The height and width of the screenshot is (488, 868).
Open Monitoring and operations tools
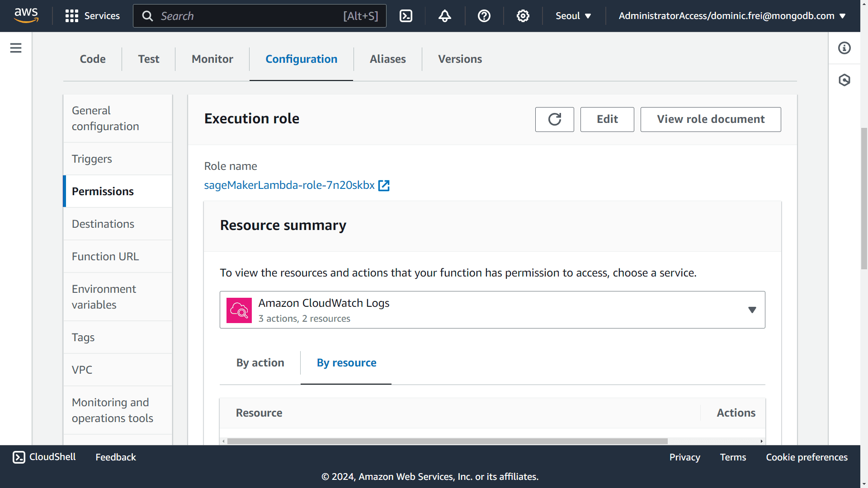[118, 410]
